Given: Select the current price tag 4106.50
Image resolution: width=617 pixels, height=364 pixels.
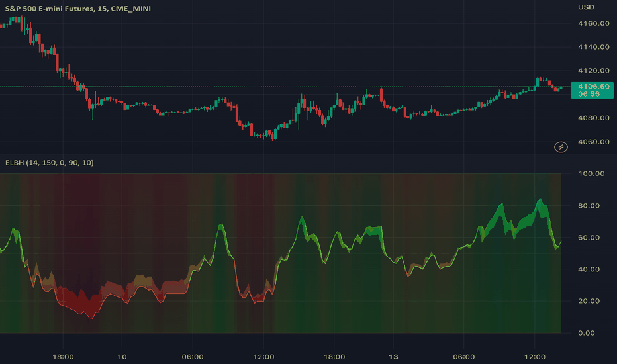Looking at the screenshot, I should [x=593, y=86].
